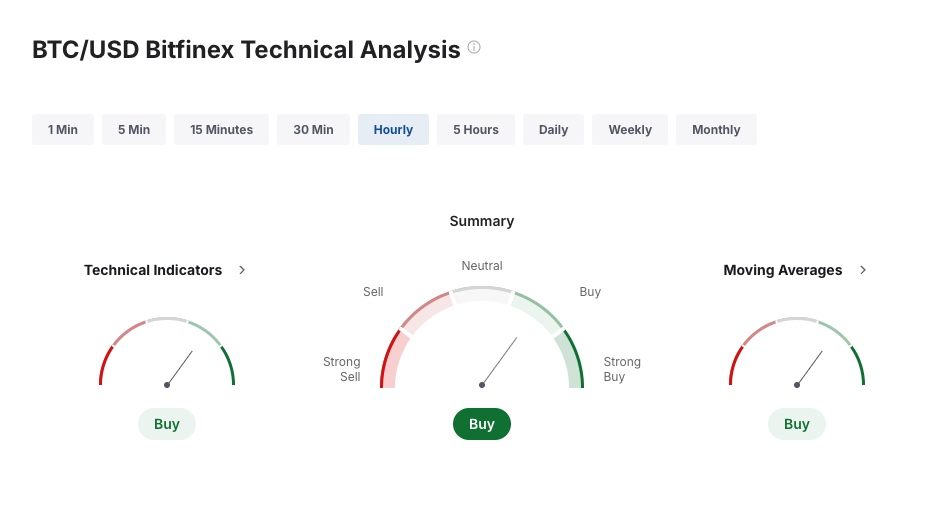Select the Hourly timeframe tab
Viewport: 942px width, 522px height.
point(394,130)
